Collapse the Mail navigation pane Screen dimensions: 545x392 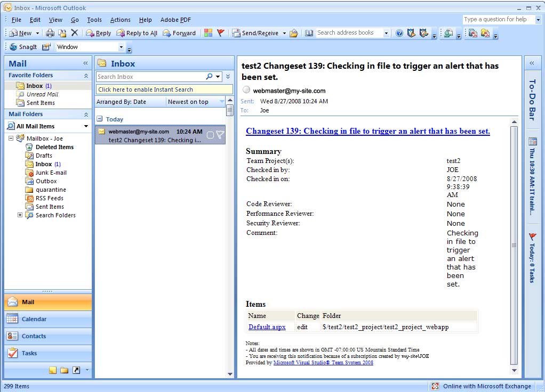click(85, 63)
